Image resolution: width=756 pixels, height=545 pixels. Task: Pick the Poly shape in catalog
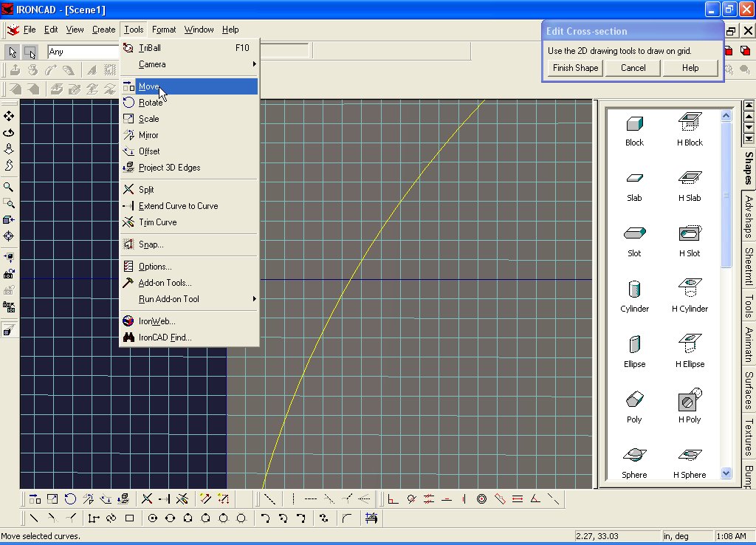tap(634, 408)
